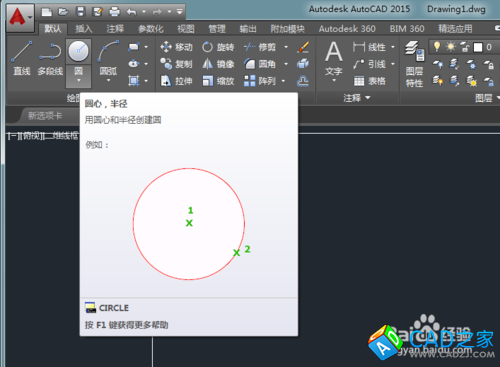Select the 直线 (Line) tool
The width and height of the screenshot is (500, 367).
click(22, 58)
